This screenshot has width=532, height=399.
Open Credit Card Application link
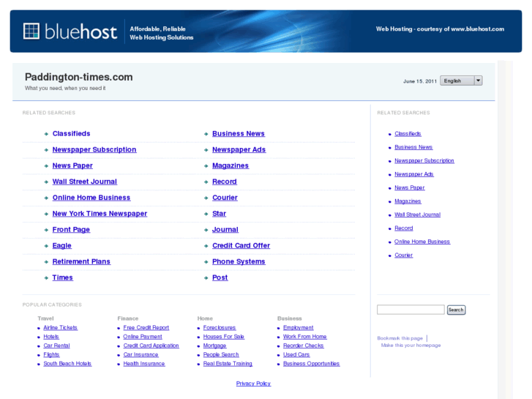[151, 346]
